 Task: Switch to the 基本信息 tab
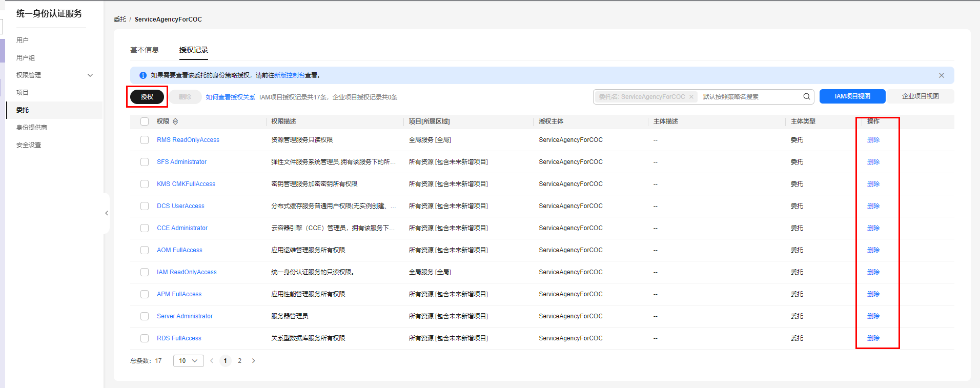(145, 50)
